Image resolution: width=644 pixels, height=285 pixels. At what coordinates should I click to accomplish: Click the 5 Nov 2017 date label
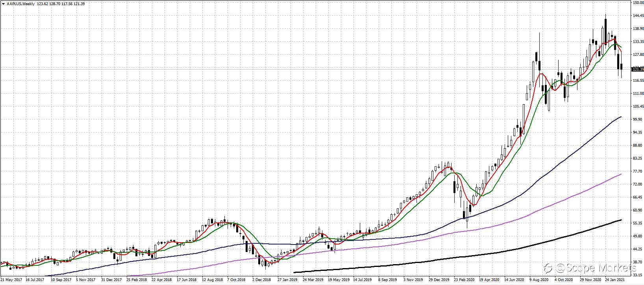pos(86,280)
